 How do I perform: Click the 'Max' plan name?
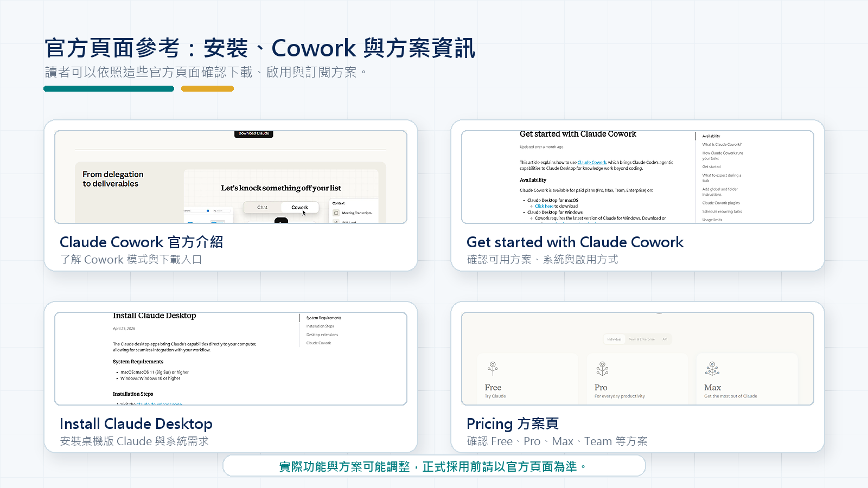pyautogui.click(x=712, y=387)
